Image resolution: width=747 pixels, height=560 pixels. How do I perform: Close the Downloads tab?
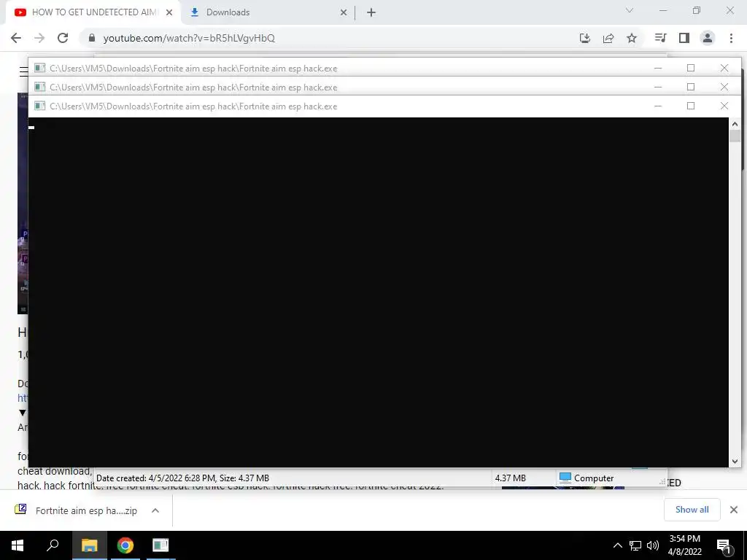coord(344,12)
